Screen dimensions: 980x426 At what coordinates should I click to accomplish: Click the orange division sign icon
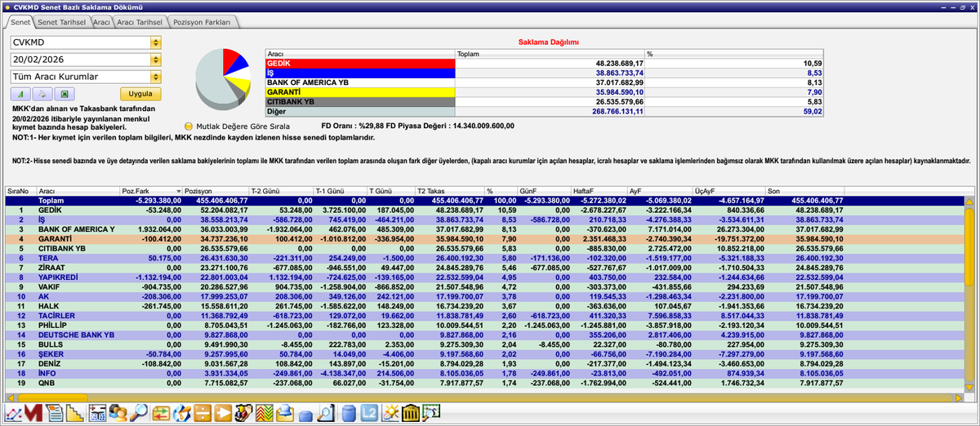point(202,414)
